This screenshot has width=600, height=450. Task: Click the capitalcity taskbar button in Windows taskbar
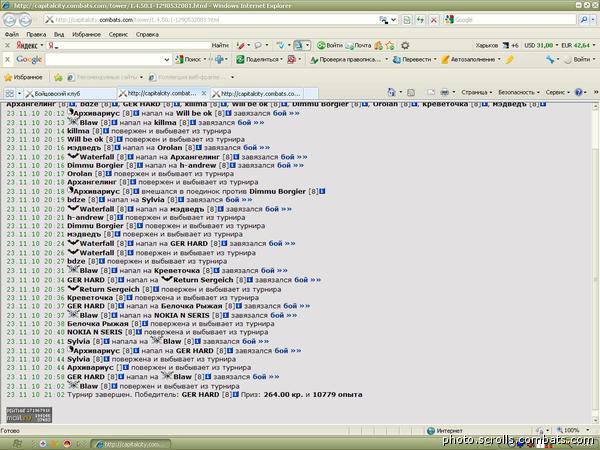point(130,444)
